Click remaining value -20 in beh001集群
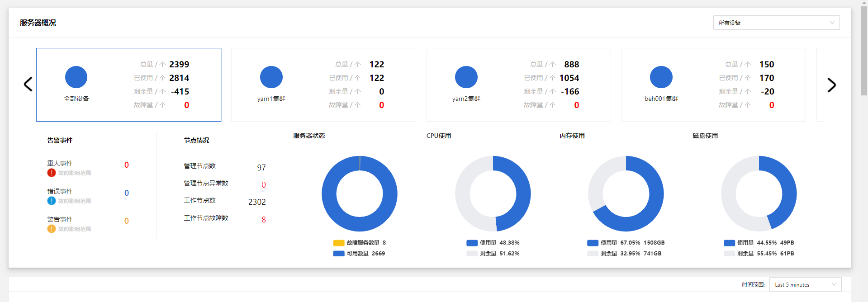 tap(768, 91)
